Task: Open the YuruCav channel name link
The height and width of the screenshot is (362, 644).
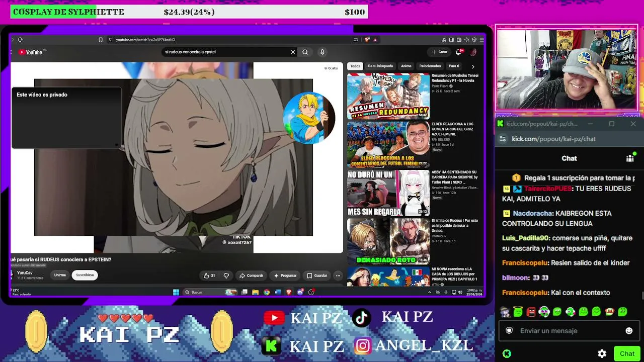Action: click(x=25, y=273)
